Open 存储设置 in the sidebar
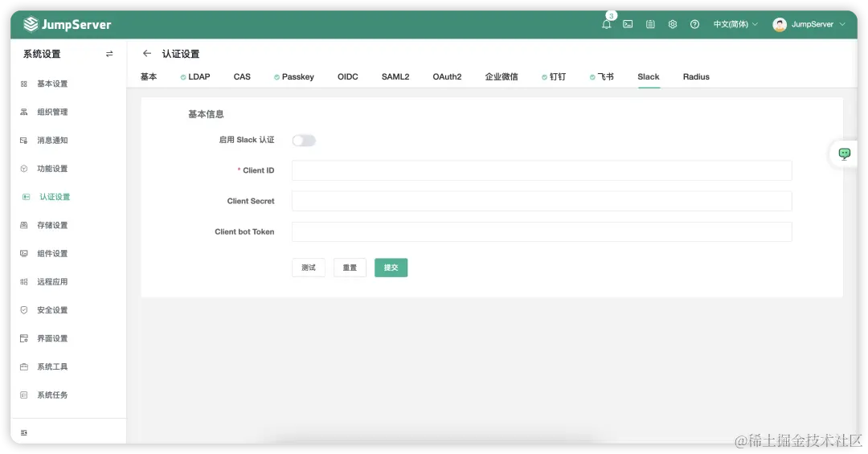This screenshot has height=454, width=868. tap(52, 225)
